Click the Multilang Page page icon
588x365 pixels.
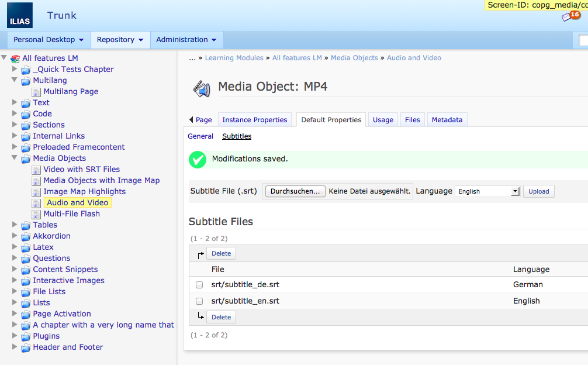tap(36, 92)
